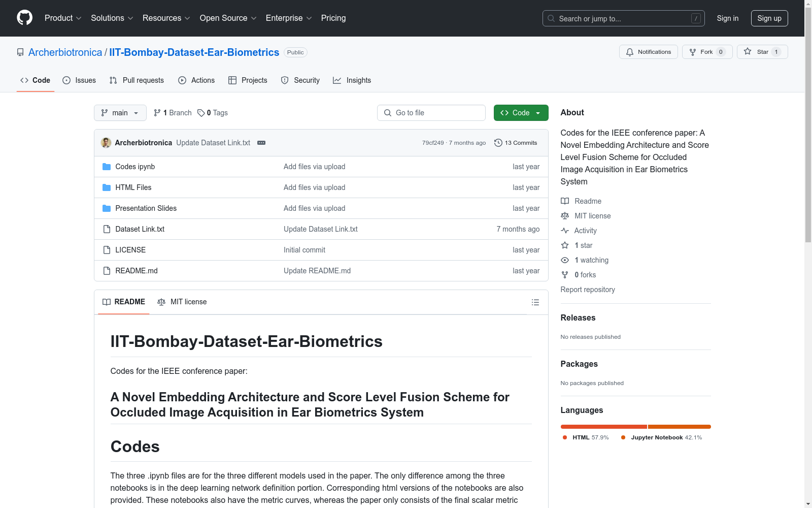Click the Jupyter Notebook segment of language bar
Screen dimensions: 812x508
point(680,427)
